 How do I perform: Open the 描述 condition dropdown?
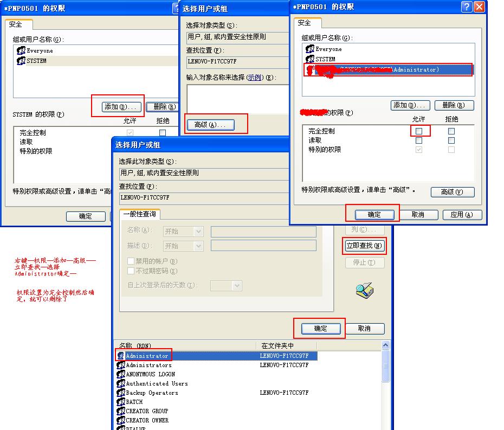pos(199,246)
